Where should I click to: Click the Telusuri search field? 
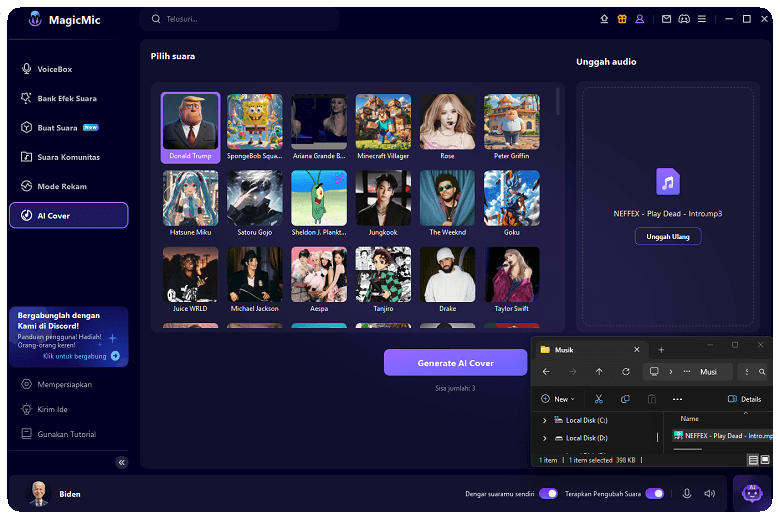[239, 19]
